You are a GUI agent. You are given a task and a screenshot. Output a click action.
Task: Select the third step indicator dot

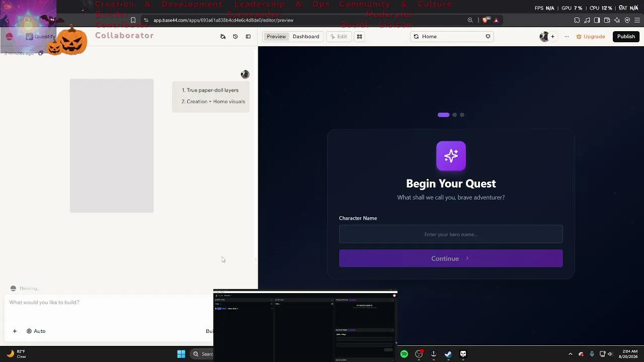tap(462, 115)
